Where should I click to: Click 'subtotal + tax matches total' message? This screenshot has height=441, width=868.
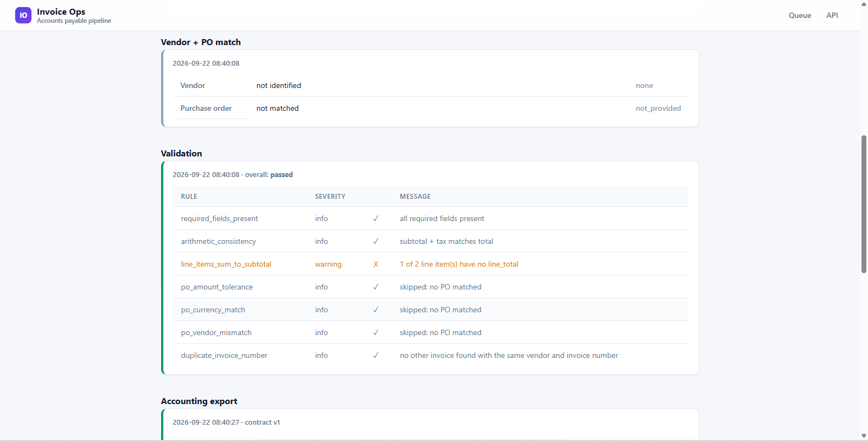(x=446, y=241)
